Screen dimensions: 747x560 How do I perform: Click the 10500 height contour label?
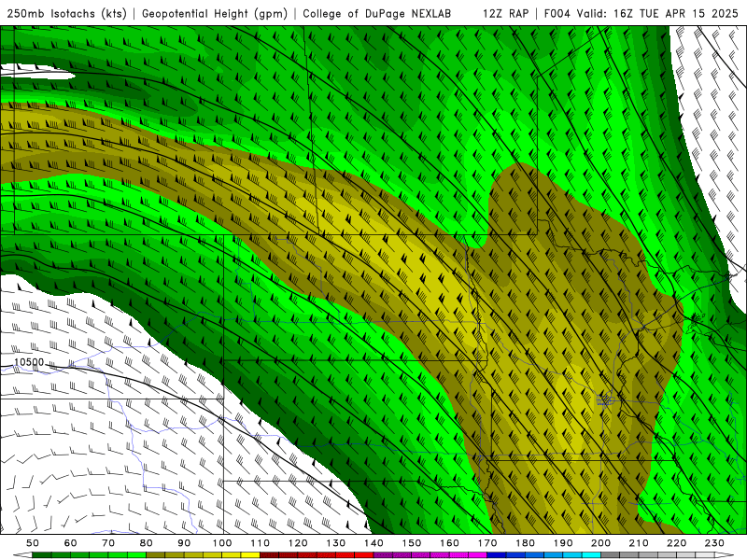29,362
